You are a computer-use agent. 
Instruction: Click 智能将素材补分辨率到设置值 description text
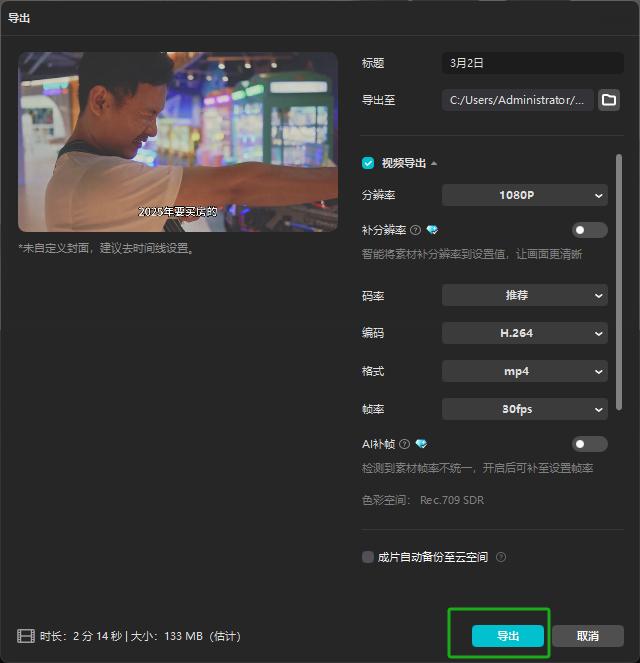click(x=472, y=254)
